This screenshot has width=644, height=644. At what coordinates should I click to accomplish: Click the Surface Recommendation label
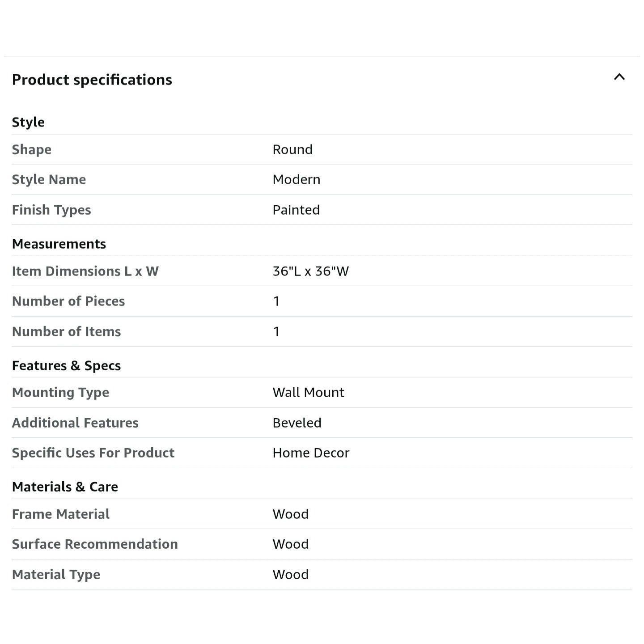pyautogui.click(x=95, y=544)
